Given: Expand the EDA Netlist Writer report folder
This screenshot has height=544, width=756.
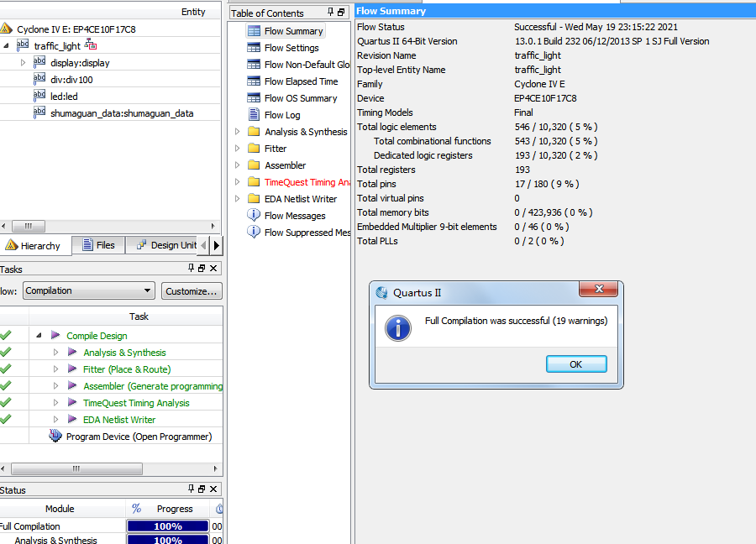Looking at the screenshot, I should [237, 198].
